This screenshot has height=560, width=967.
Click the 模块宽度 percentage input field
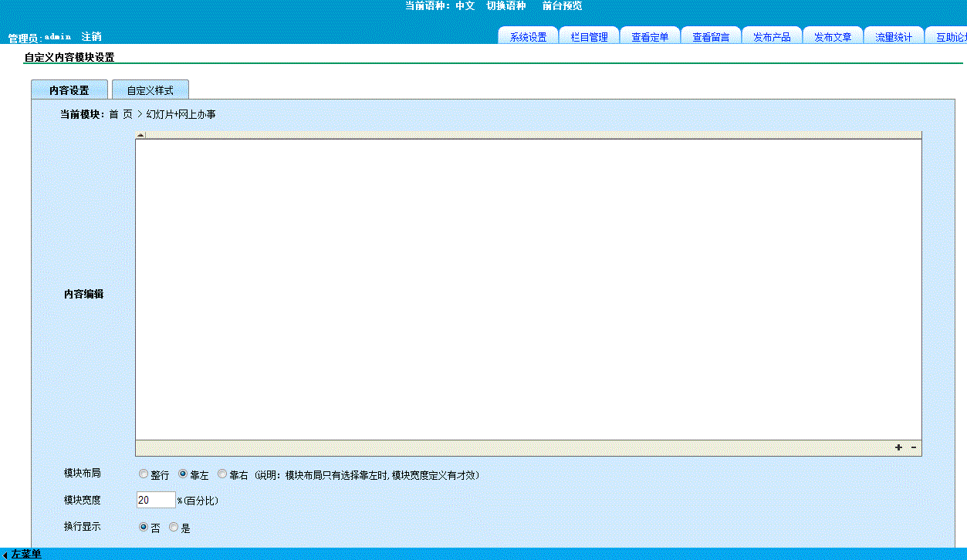(156, 500)
